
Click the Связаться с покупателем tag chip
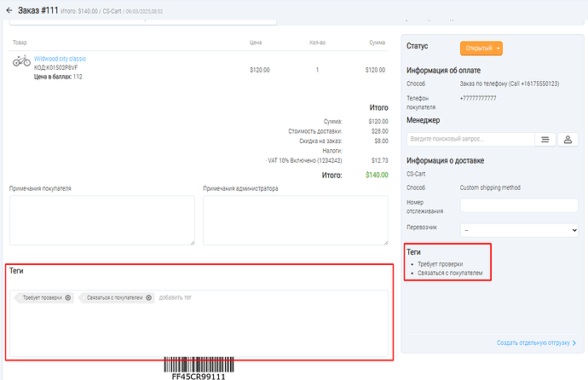click(115, 297)
